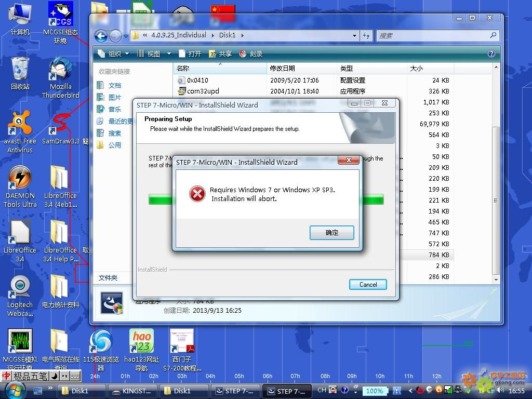Close the Requires Windows 7 error dialog
This screenshot has height=399, width=532.
coord(349,160)
